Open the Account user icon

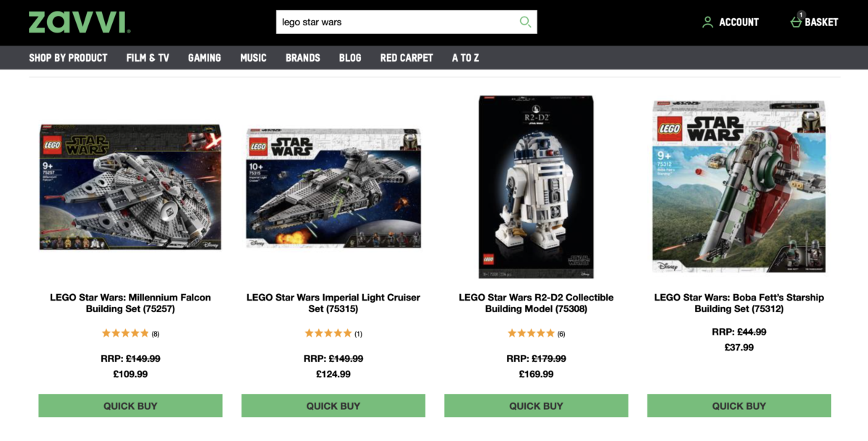click(707, 22)
